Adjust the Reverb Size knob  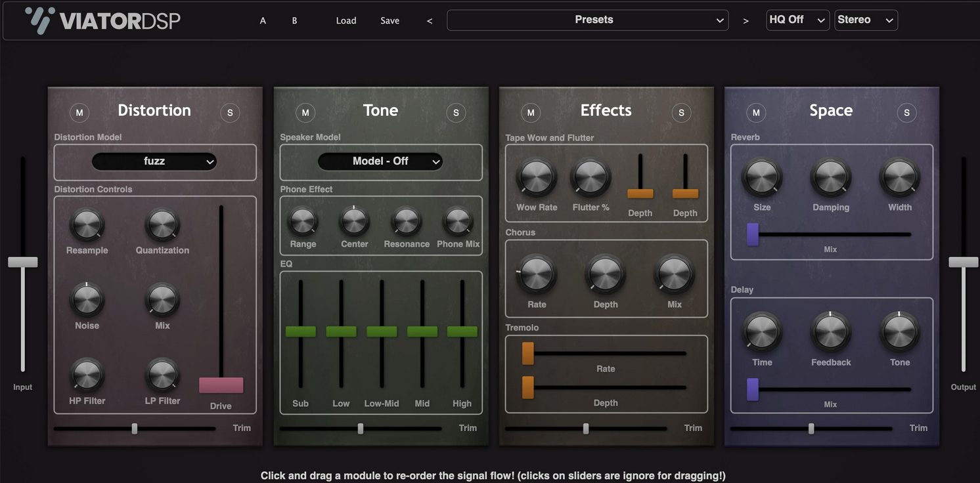click(762, 177)
